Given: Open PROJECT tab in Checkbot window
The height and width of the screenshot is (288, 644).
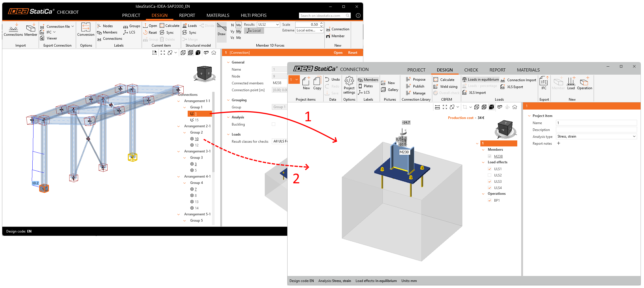Looking at the screenshot, I should pyautogui.click(x=131, y=15).
